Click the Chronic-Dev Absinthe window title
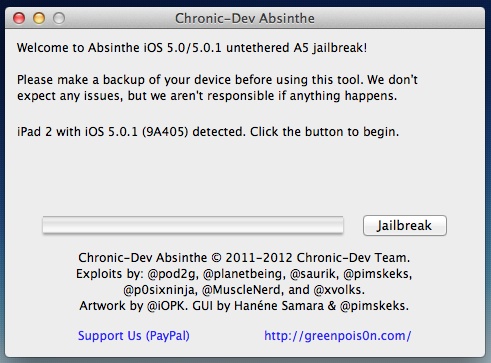 [245, 18]
